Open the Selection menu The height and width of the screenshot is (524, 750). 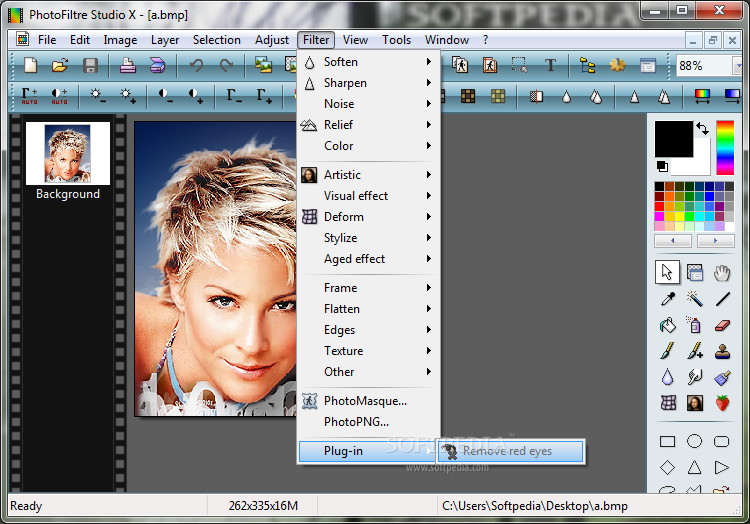pos(217,40)
